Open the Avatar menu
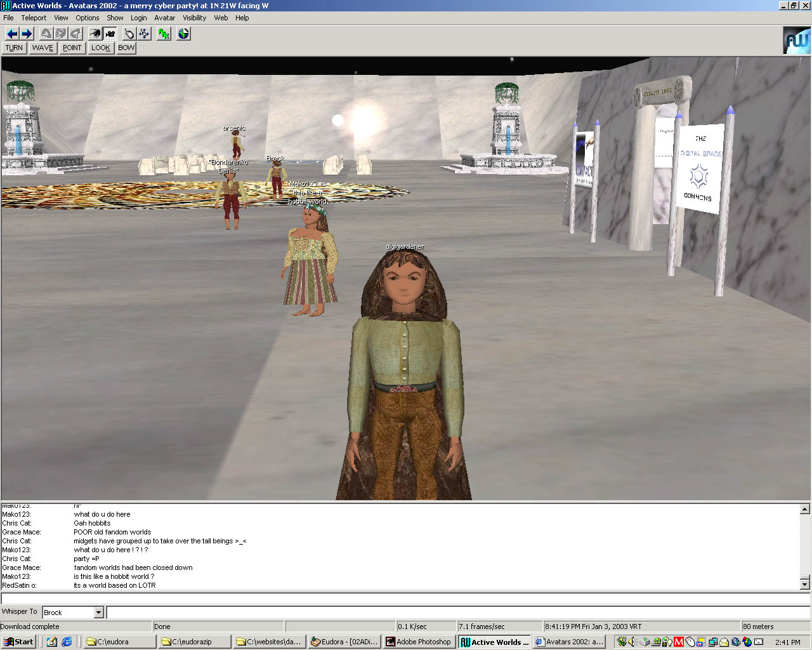812x650 pixels. (x=164, y=18)
